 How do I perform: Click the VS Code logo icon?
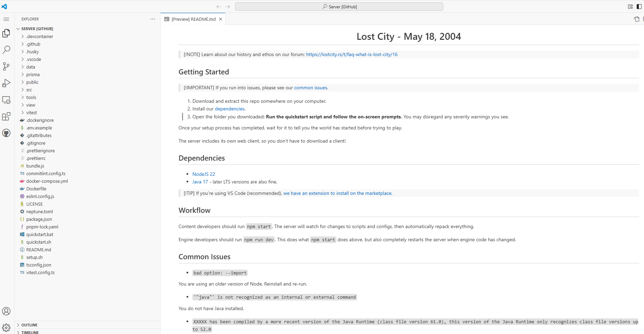(4, 7)
